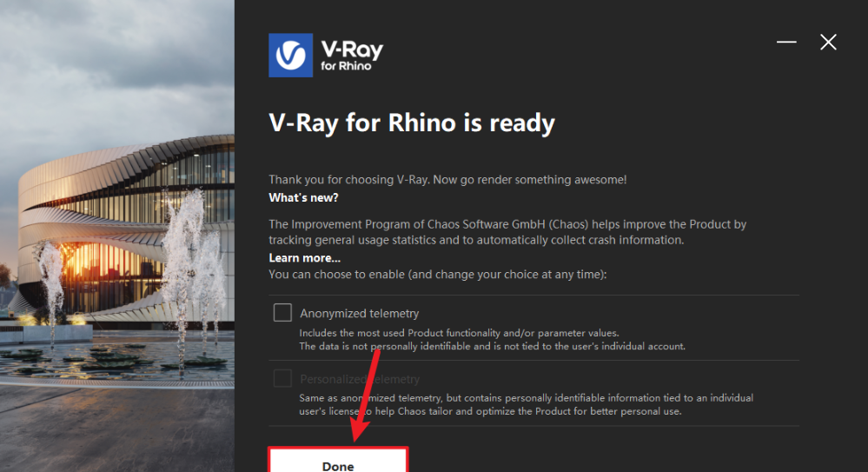Click the 'V-Ray for Rhino is ready' heading
Image resolution: width=868 pixels, height=472 pixels.
[x=412, y=123]
